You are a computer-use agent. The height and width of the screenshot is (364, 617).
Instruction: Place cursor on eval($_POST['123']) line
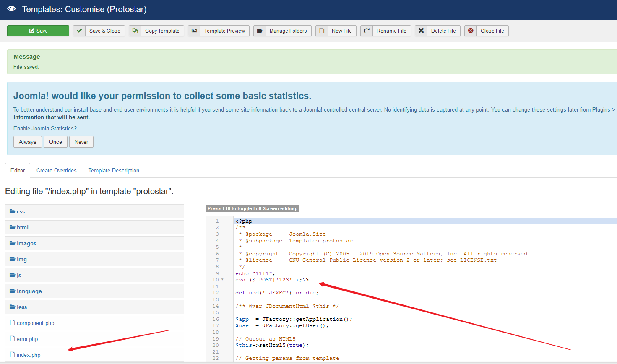click(x=272, y=280)
